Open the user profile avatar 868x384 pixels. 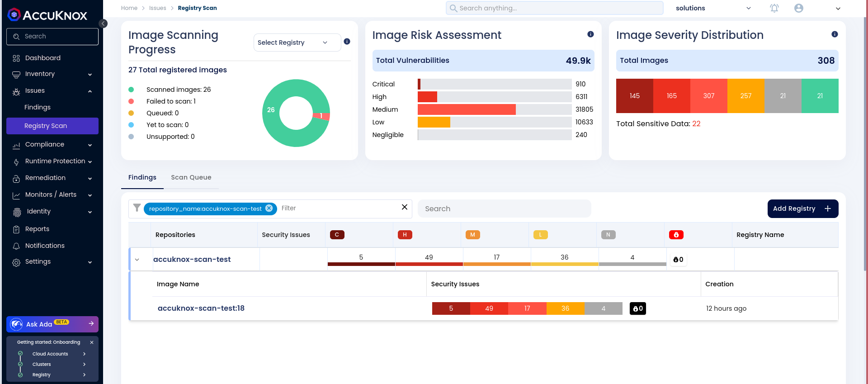[799, 8]
